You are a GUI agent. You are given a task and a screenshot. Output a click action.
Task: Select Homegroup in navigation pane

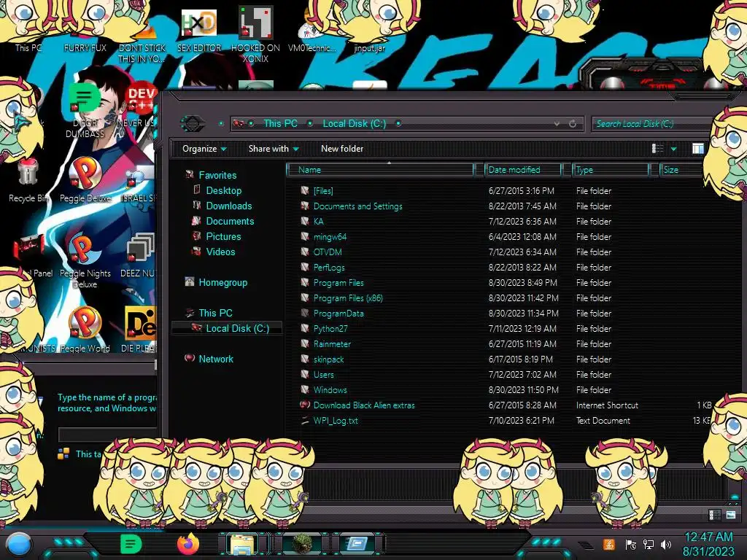point(222,282)
